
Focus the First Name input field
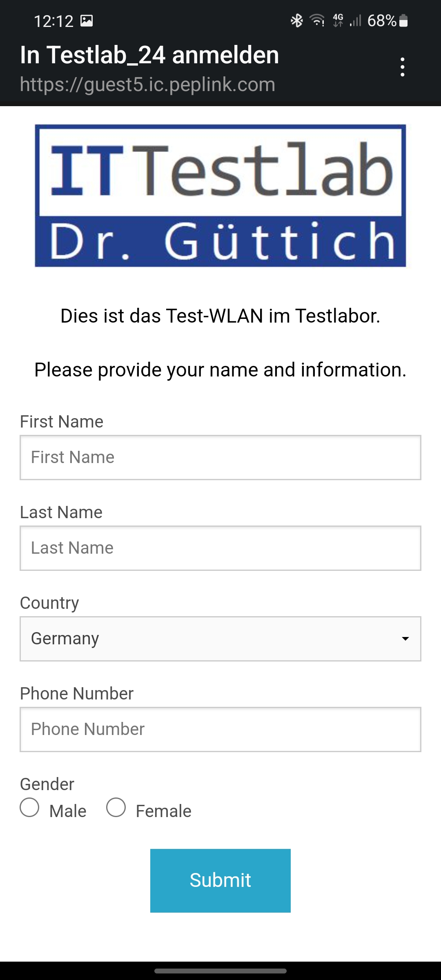[x=220, y=457]
